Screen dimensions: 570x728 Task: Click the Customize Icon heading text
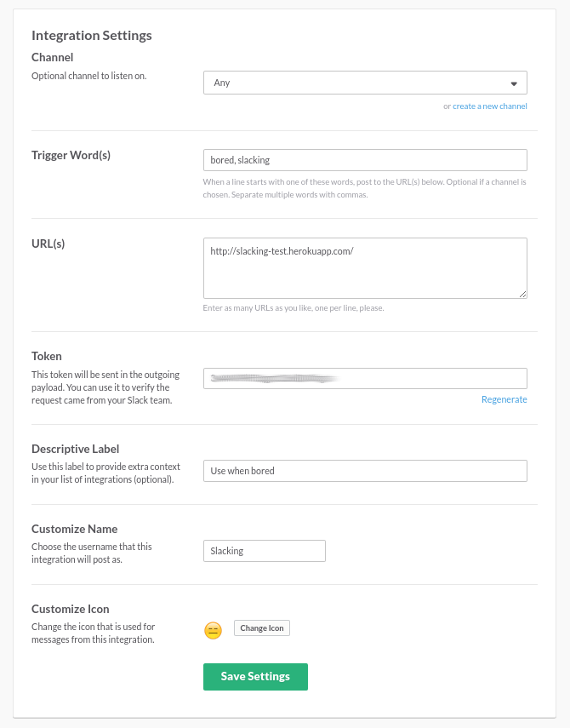pyautogui.click(x=71, y=609)
